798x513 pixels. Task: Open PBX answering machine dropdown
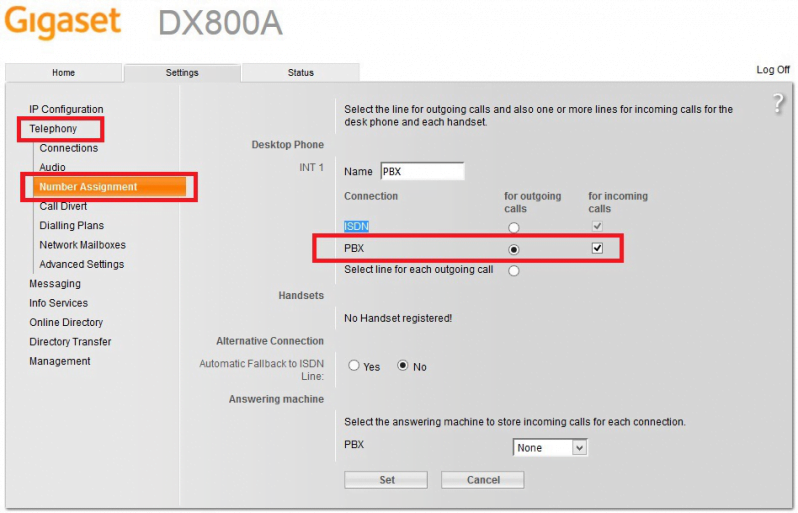click(x=550, y=447)
